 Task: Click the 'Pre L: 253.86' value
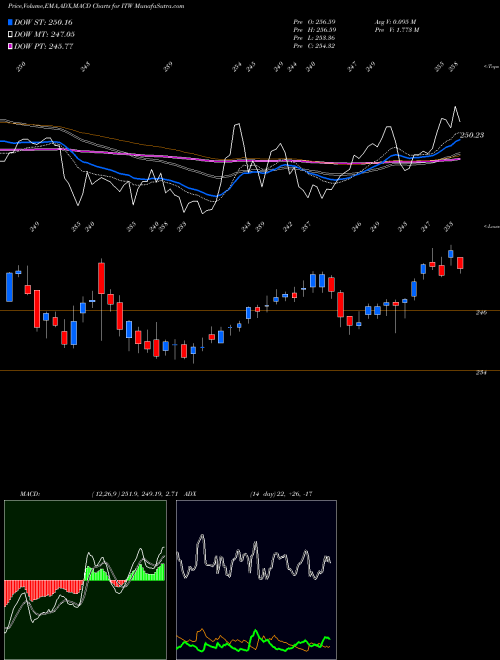pos(314,38)
